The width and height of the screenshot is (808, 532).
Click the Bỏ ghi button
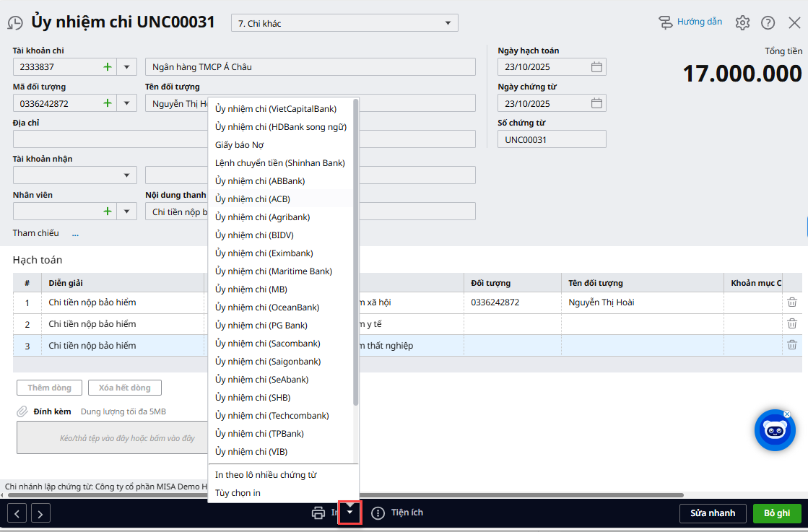[776, 513]
